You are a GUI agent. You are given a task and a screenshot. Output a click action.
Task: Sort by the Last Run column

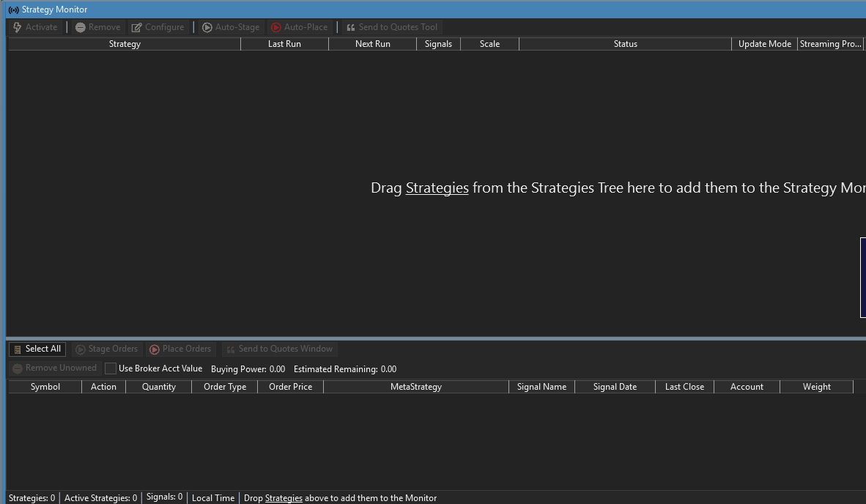pyautogui.click(x=284, y=44)
